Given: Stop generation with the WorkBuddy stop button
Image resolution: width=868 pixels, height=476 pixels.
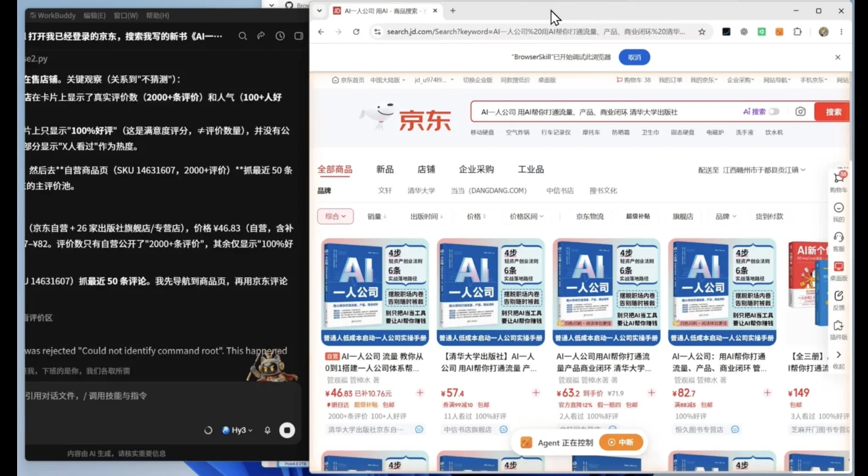Looking at the screenshot, I should pyautogui.click(x=287, y=430).
